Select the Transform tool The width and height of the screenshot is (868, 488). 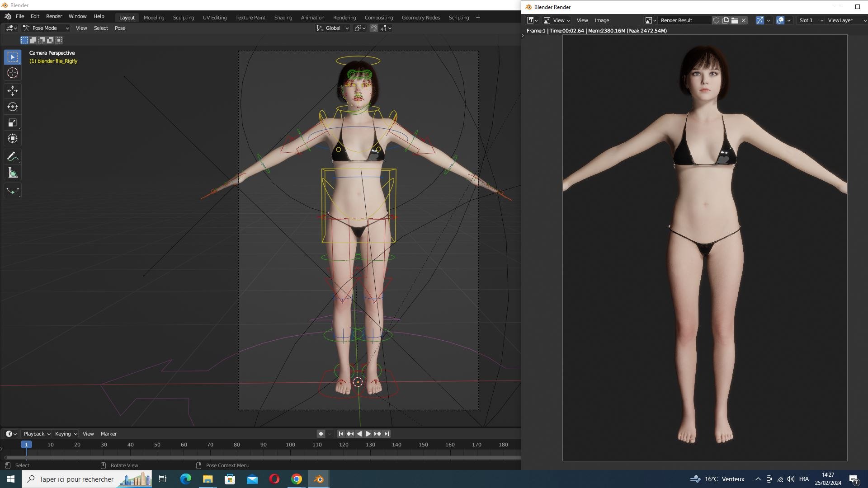(13, 138)
